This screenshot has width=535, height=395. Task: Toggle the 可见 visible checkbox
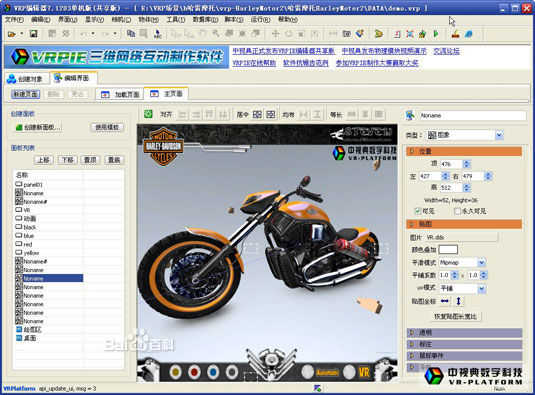click(417, 211)
